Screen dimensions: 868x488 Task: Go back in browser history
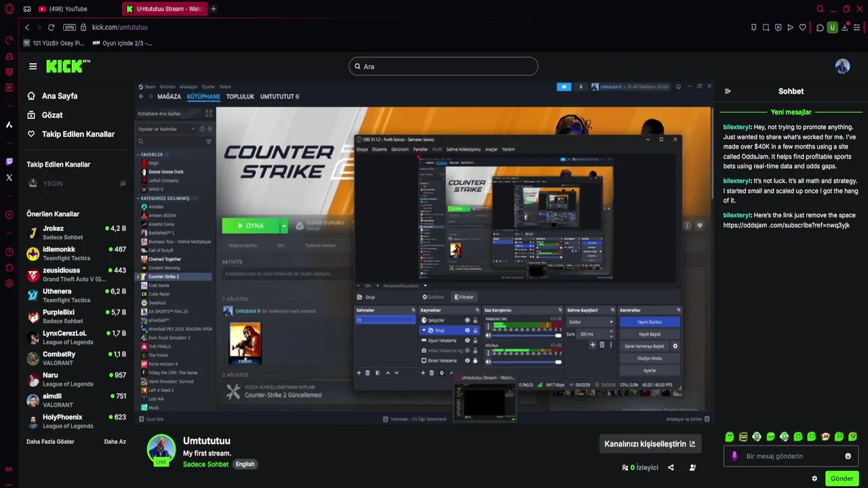(27, 27)
